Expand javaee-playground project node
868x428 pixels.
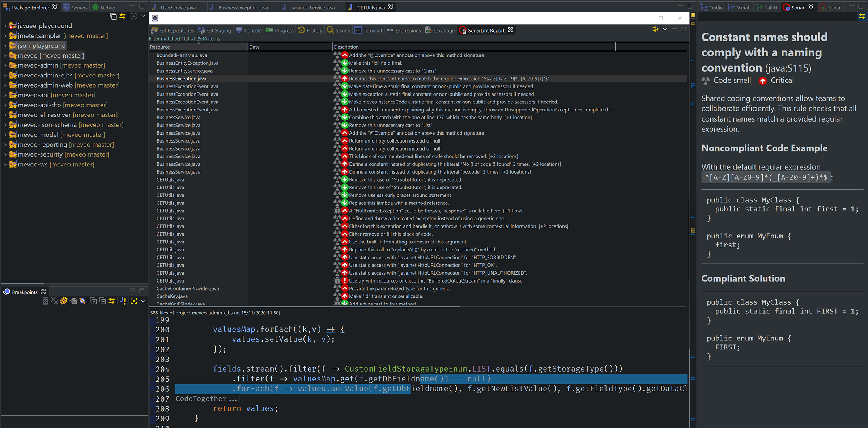click(x=5, y=26)
